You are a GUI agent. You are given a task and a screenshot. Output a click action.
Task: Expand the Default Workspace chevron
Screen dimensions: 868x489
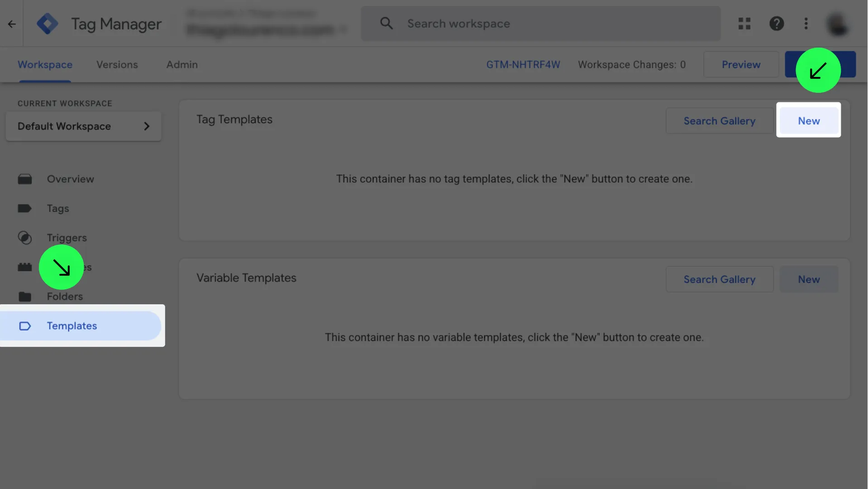(147, 126)
